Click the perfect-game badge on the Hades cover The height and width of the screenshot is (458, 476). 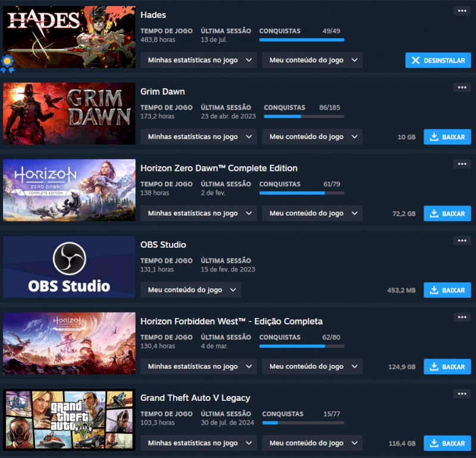tap(7, 64)
